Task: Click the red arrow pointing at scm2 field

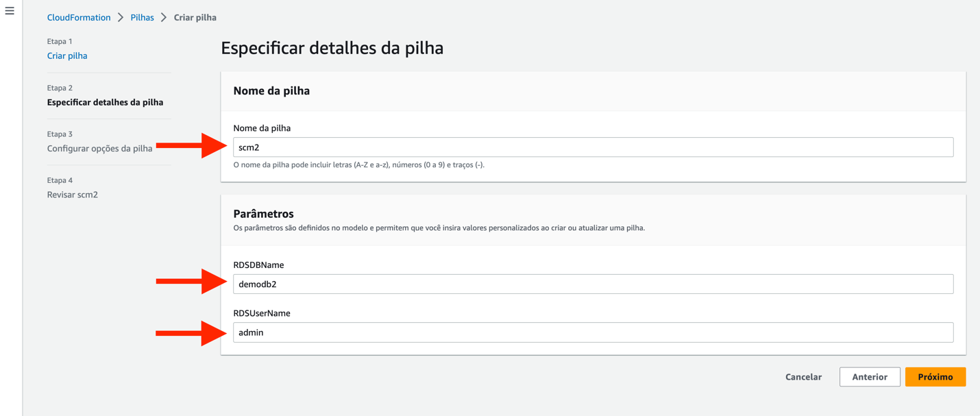Action: coord(192,145)
